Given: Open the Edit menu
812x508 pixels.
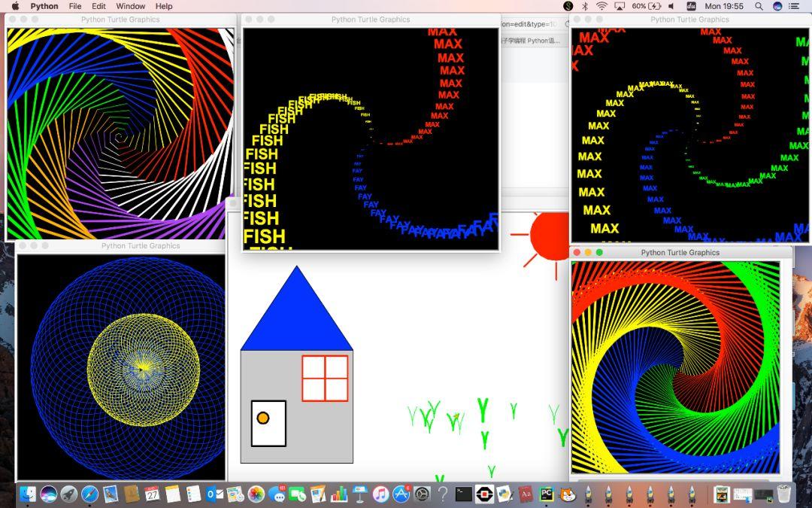Looking at the screenshot, I should tap(98, 6).
